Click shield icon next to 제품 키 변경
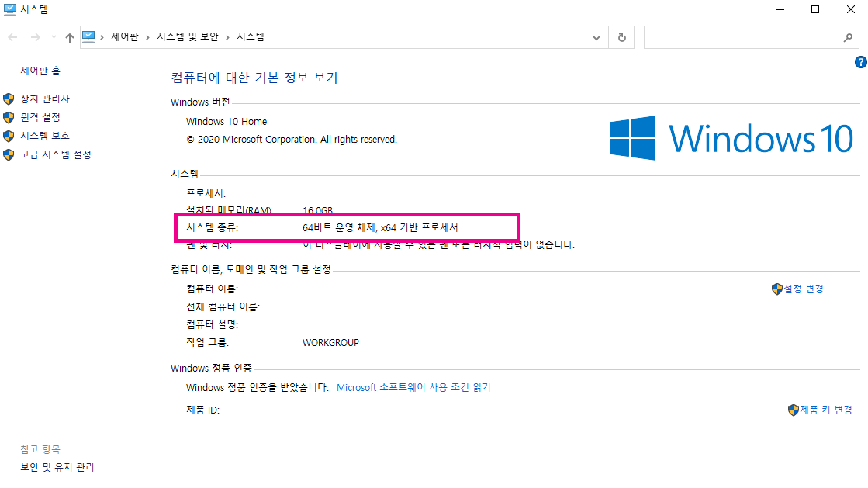868x488 pixels. [x=794, y=410]
